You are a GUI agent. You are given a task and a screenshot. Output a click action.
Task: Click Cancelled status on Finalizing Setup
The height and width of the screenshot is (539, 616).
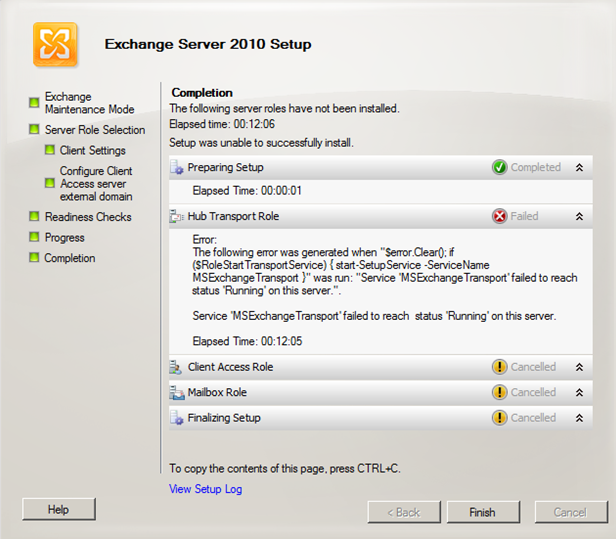pyautogui.click(x=533, y=418)
